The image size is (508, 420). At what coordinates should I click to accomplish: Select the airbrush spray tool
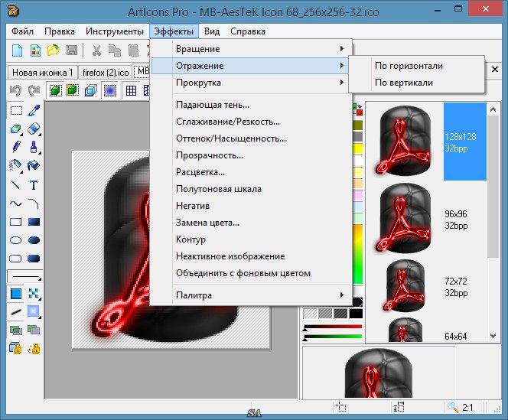point(16,165)
